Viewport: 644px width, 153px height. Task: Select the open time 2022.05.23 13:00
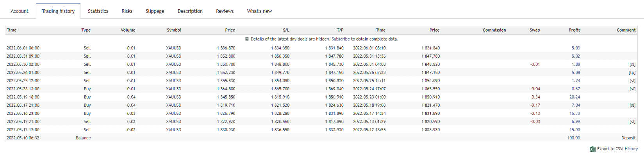point(23,89)
